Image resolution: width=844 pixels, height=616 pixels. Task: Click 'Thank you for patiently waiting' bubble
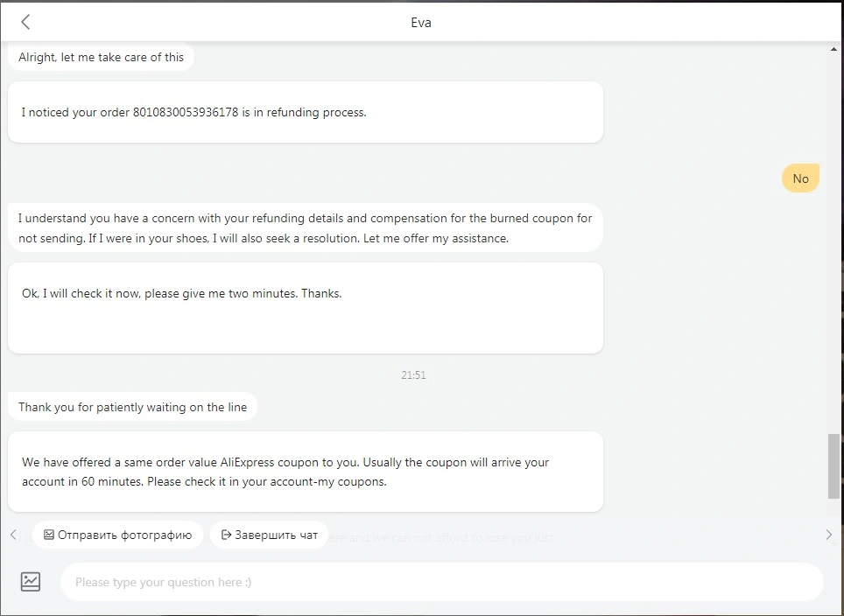[132, 407]
